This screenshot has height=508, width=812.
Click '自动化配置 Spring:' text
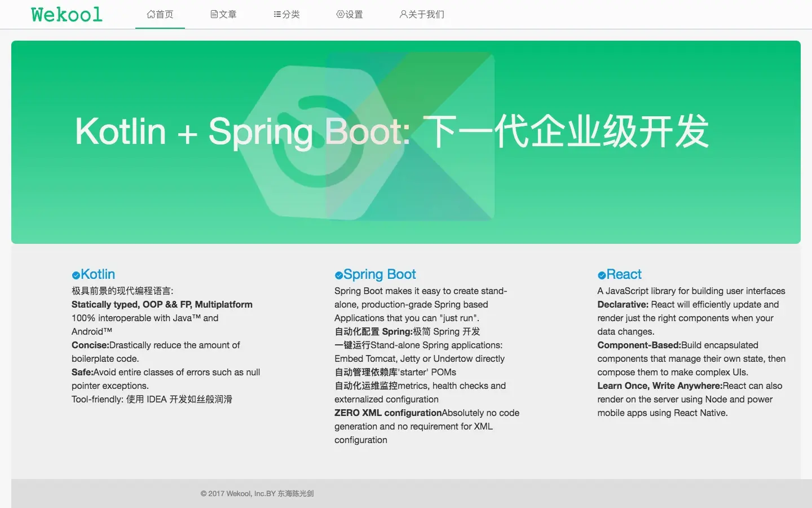(x=373, y=332)
